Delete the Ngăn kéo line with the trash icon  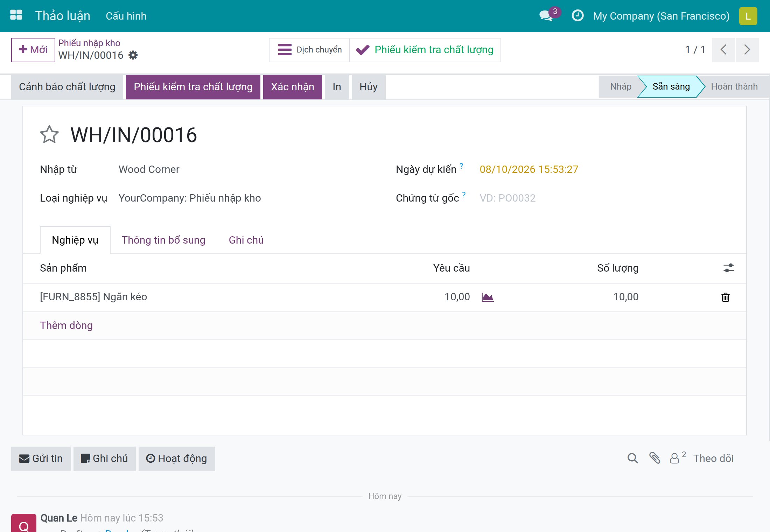(x=726, y=297)
